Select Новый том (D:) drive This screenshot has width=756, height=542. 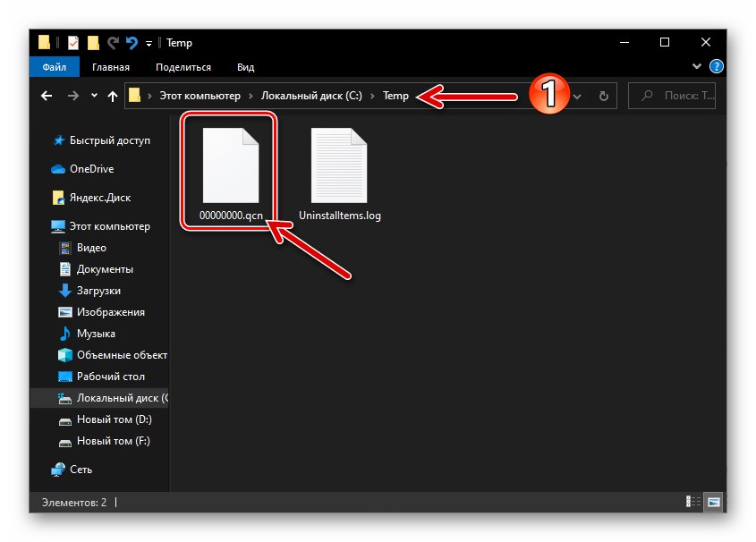[115, 419]
